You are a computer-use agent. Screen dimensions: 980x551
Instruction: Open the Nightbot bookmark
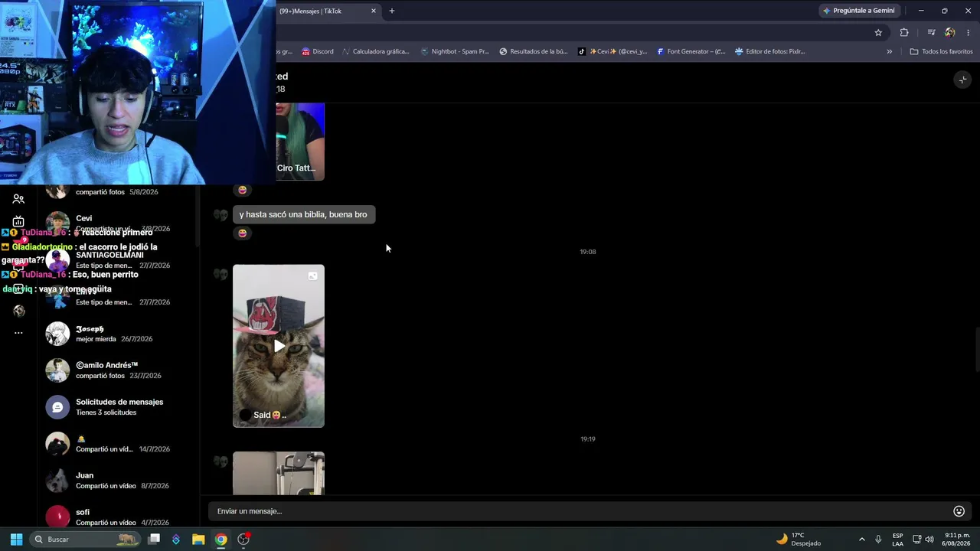click(455, 51)
